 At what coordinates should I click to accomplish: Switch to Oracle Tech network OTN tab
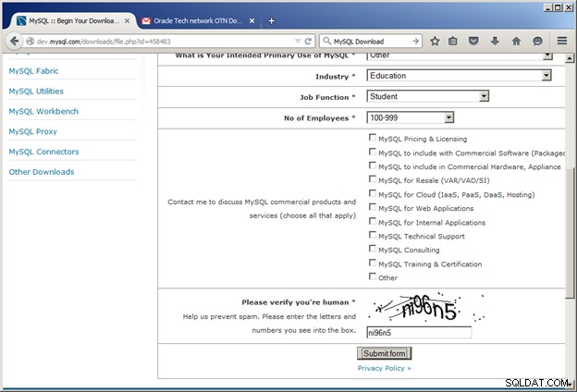coord(197,21)
